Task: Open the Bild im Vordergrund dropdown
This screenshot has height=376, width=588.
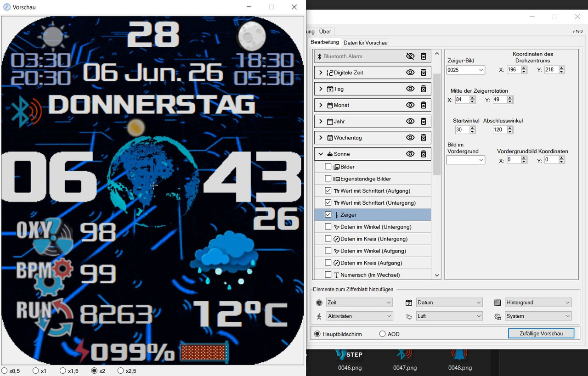Action: [466, 160]
